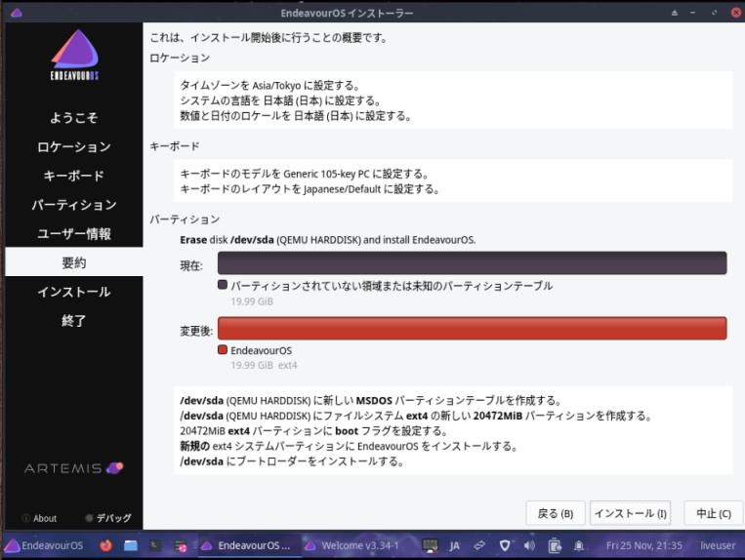The width and height of the screenshot is (745, 560).
Task: Click the ブートローダー install line
Action: (292, 461)
